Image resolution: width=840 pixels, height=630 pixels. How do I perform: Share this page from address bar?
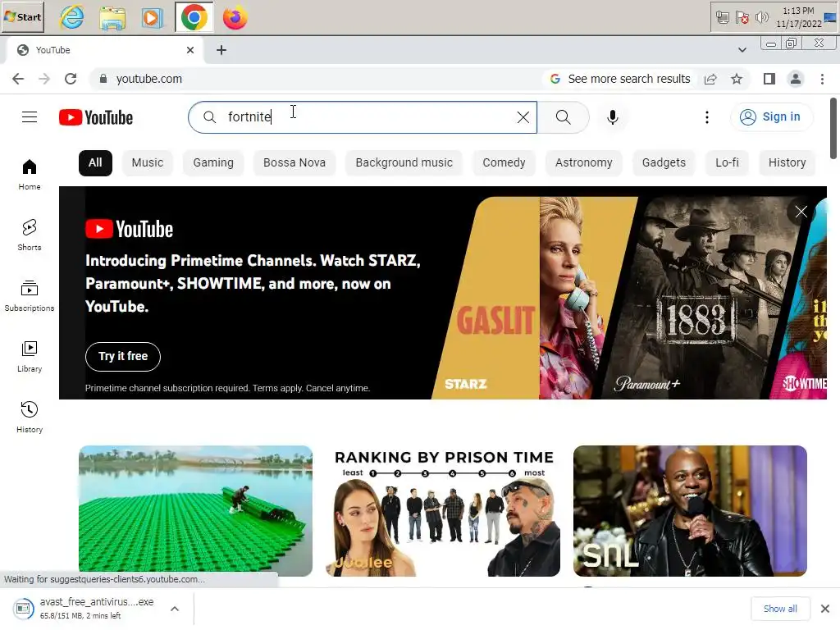pyautogui.click(x=710, y=79)
